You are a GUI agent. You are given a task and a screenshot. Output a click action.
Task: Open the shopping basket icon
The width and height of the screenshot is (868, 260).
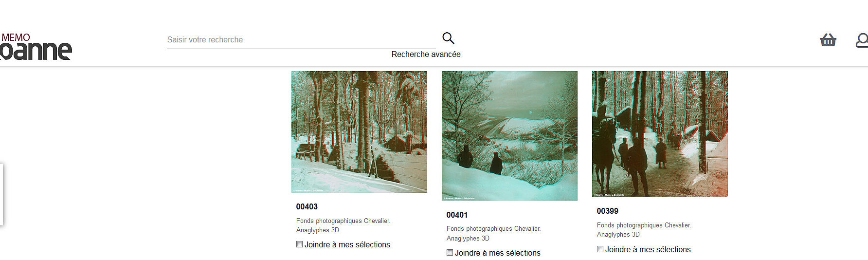[x=828, y=40]
